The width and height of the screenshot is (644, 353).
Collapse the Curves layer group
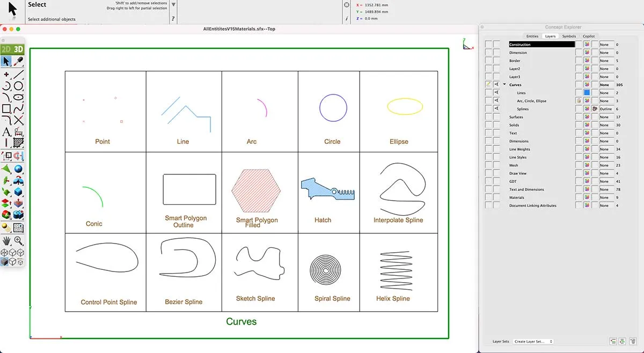pyautogui.click(x=504, y=85)
